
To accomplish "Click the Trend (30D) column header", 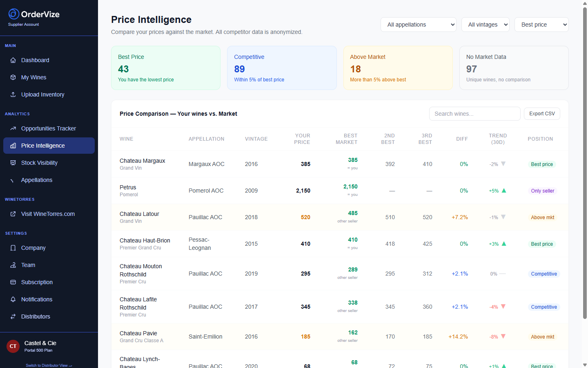I will tap(498, 139).
